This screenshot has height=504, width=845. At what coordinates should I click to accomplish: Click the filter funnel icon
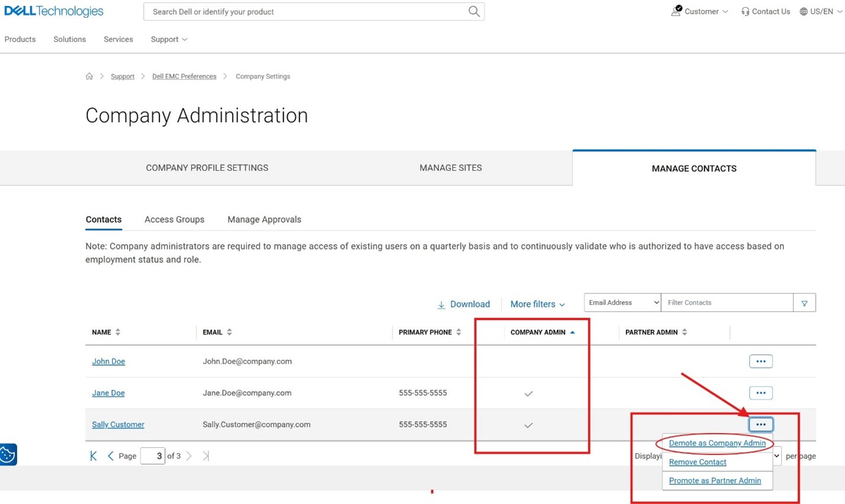[x=804, y=303]
